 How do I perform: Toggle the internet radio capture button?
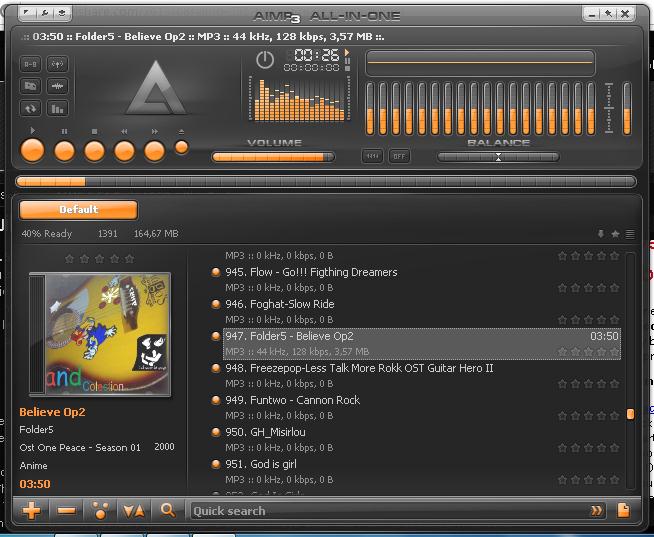(x=57, y=64)
